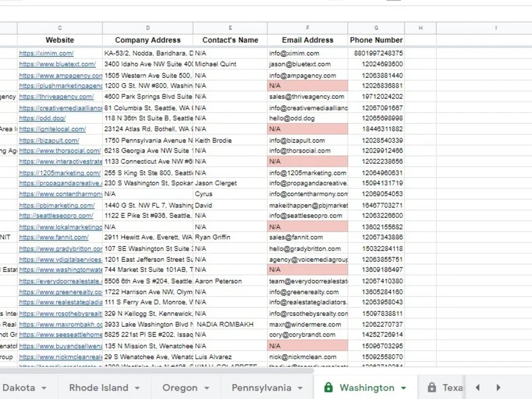
Task: Click the Website header cell
Action: pyautogui.click(x=60, y=40)
